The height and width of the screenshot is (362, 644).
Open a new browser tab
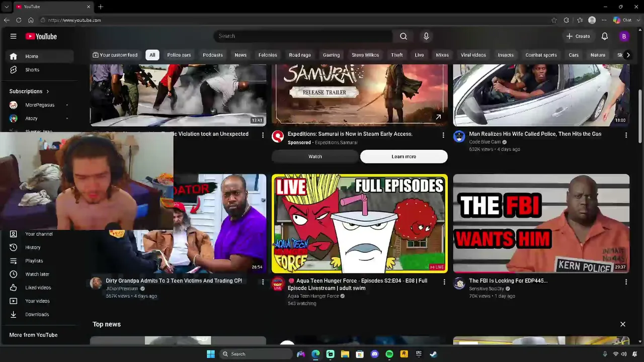pos(101,7)
